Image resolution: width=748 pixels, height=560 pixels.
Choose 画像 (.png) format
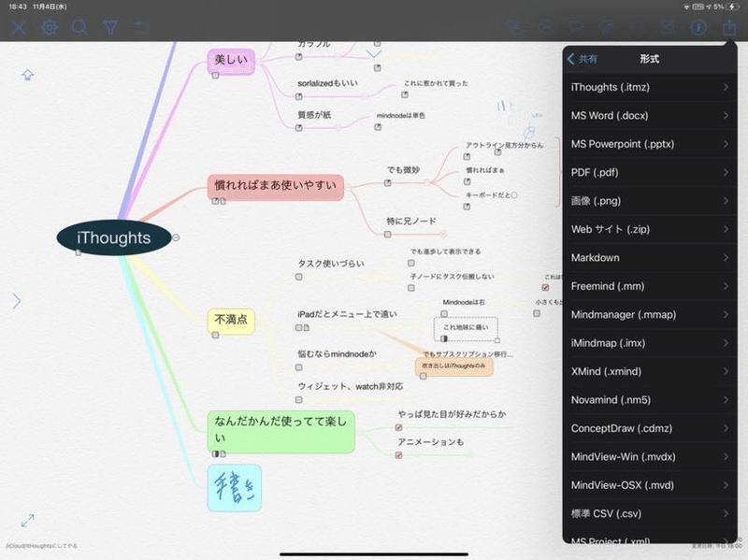click(x=650, y=201)
